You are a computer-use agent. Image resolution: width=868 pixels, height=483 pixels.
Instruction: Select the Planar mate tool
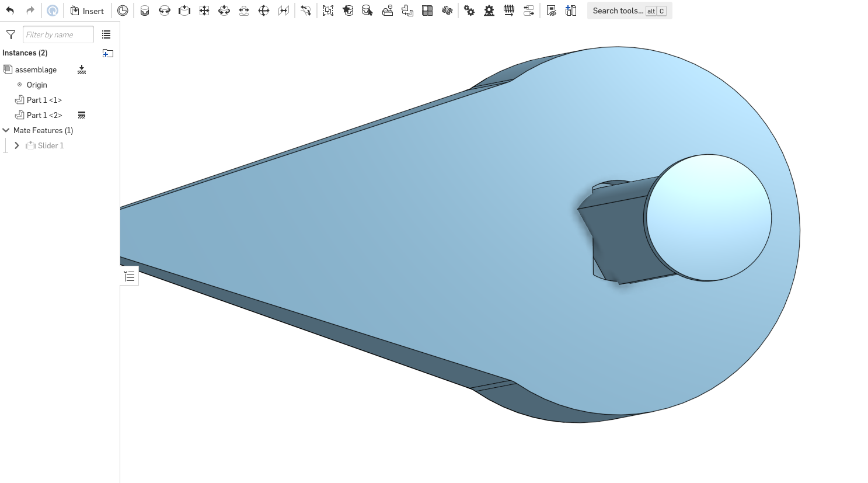204,11
